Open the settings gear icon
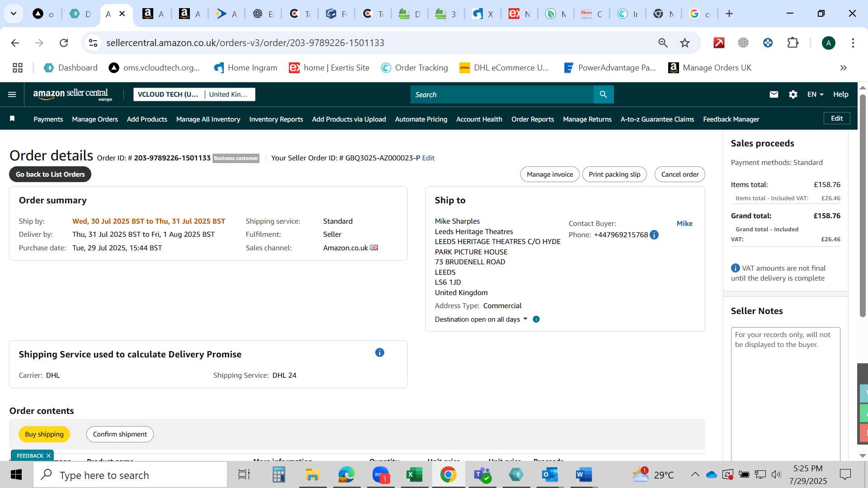The height and width of the screenshot is (488, 868). pyautogui.click(x=793, y=94)
